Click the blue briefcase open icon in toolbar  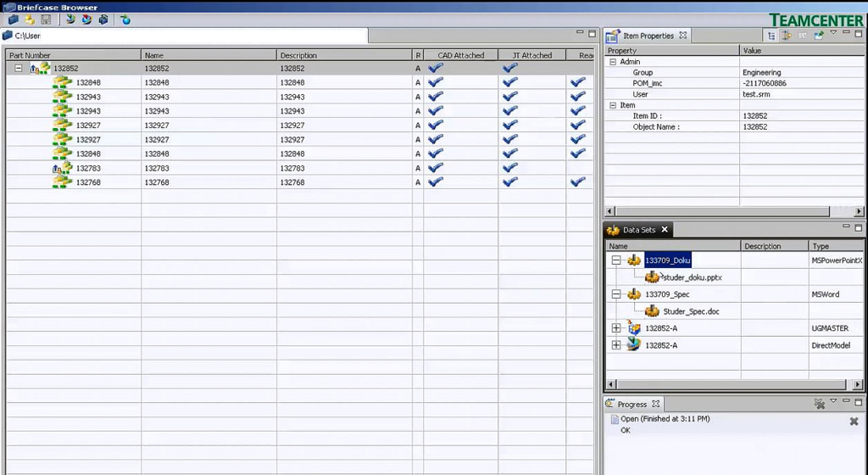[14, 20]
